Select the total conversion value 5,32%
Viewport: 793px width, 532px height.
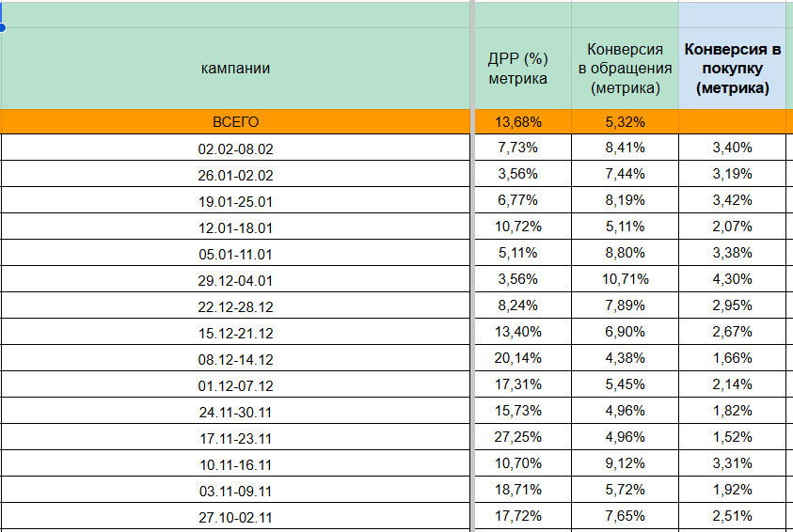[x=625, y=121]
